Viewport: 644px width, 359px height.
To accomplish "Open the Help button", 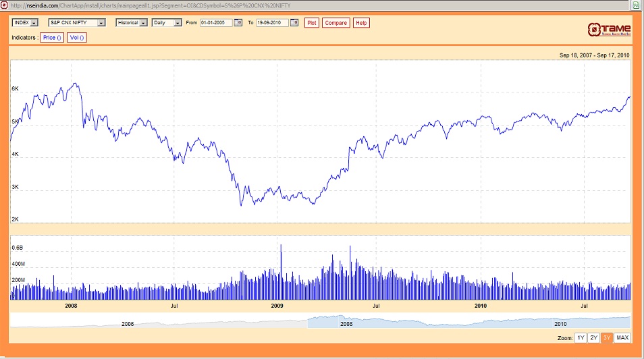I will point(361,23).
